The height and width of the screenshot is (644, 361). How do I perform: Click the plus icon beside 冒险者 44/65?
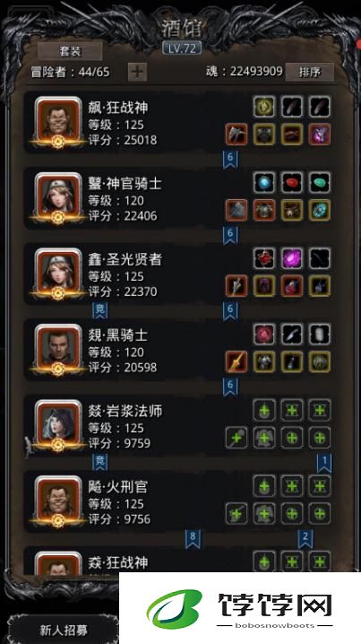[x=137, y=73]
